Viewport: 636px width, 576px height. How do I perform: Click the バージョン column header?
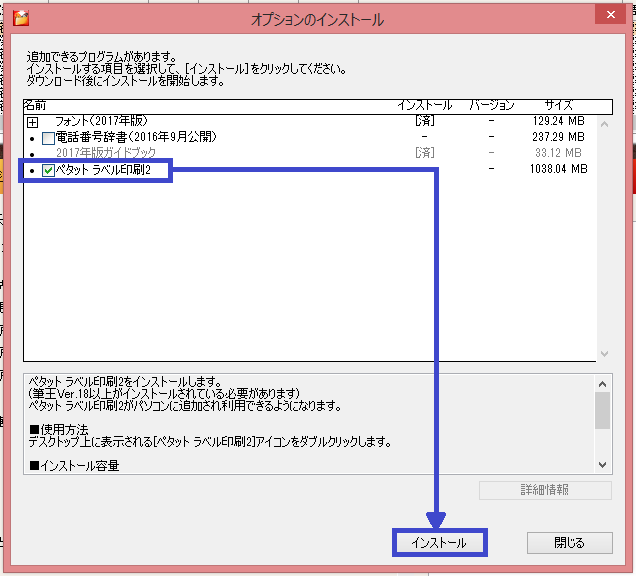pyautogui.click(x=491, y=105)
